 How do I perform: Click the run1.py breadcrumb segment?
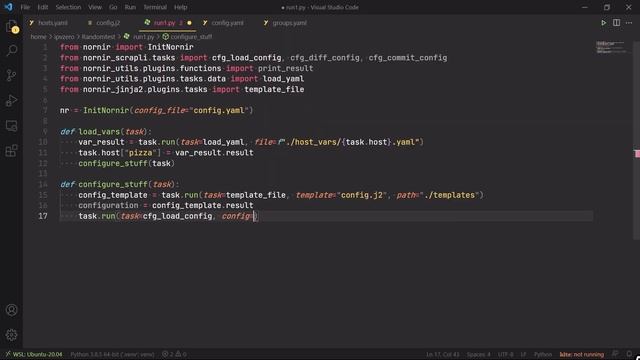[143, 37]
